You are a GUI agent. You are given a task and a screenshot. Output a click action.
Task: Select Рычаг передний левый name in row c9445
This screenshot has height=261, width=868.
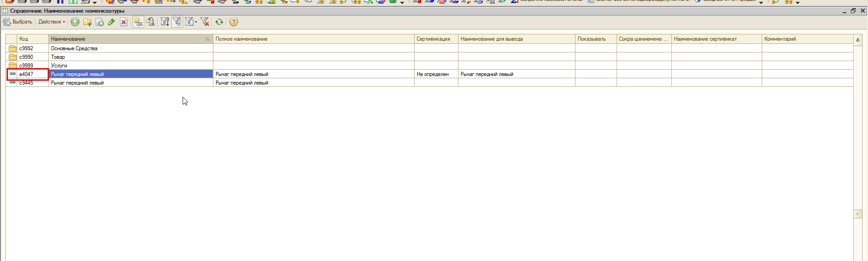point(131,83)
